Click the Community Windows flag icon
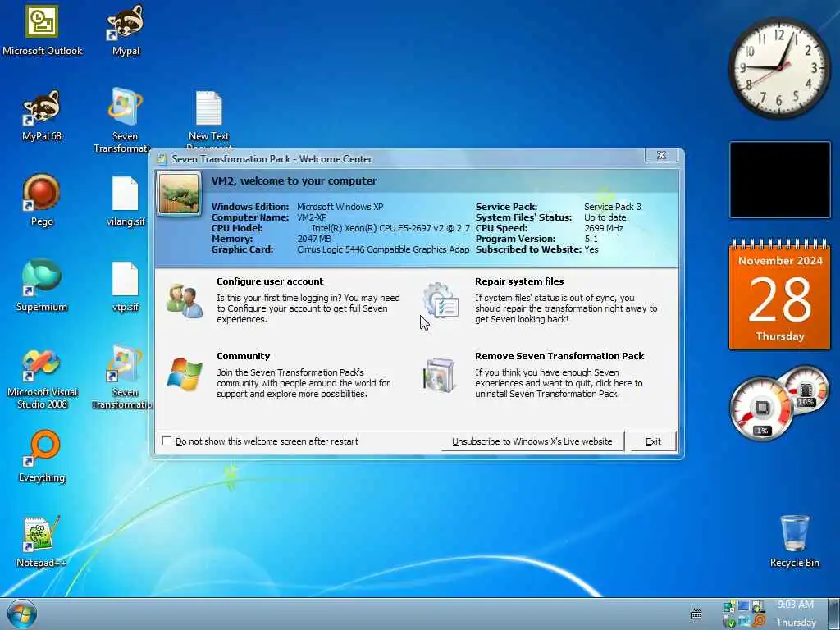The height and width of the screenshot is (630, 840). [x=185, y=375]
